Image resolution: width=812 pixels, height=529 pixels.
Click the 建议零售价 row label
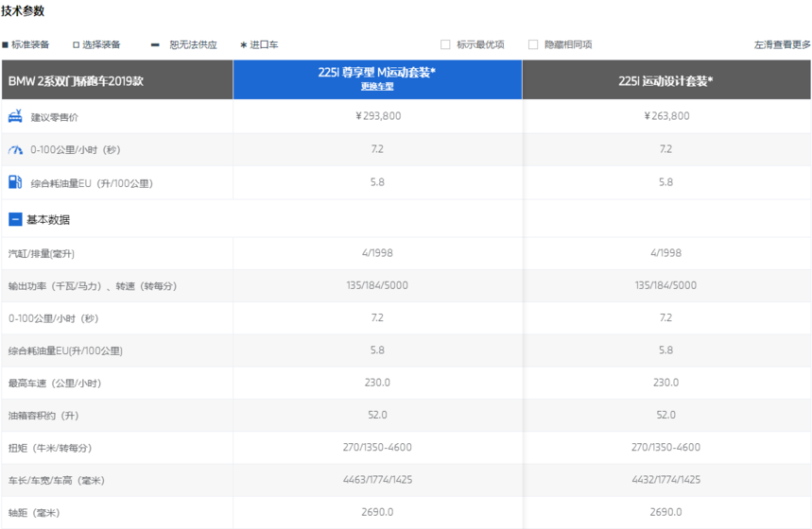[55, 117]
